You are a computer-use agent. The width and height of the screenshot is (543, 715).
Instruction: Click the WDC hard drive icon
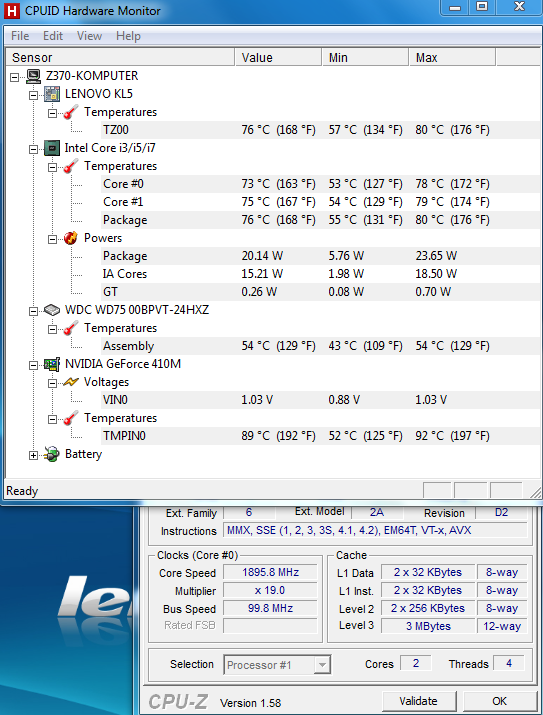tap(52, 311)
